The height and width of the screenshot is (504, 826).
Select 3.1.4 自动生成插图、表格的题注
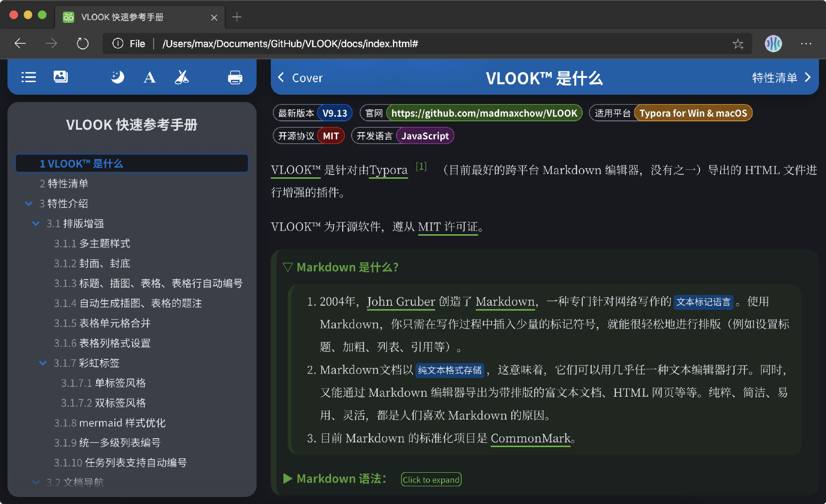point(128,303)
